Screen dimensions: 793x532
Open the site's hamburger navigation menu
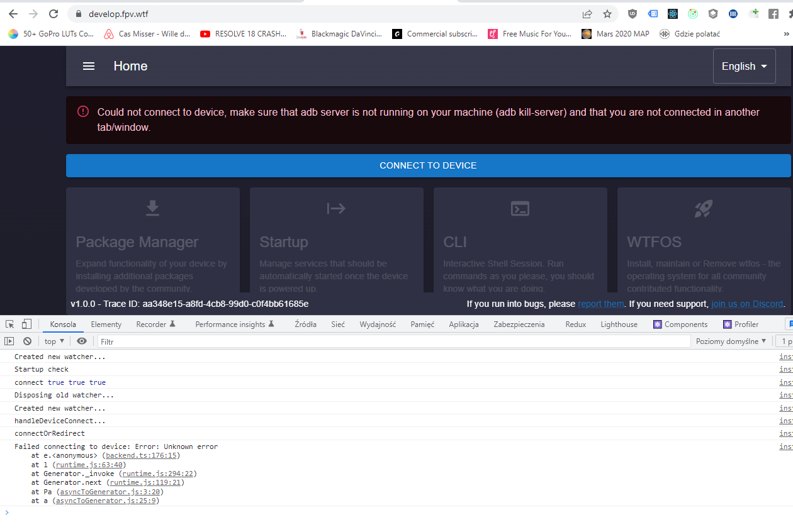[88, 66]
